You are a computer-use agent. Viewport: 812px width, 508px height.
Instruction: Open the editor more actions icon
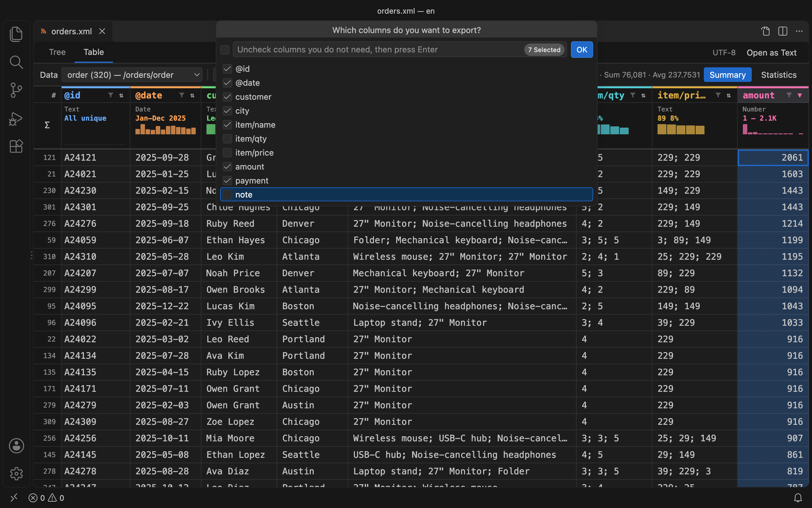pyautogui.click(x=799, y=31)
